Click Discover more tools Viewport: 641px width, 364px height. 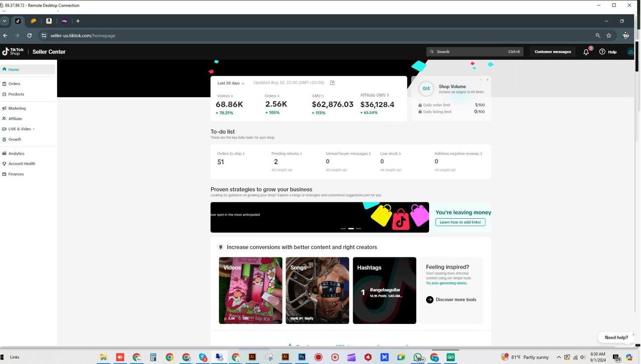point(451,300)
